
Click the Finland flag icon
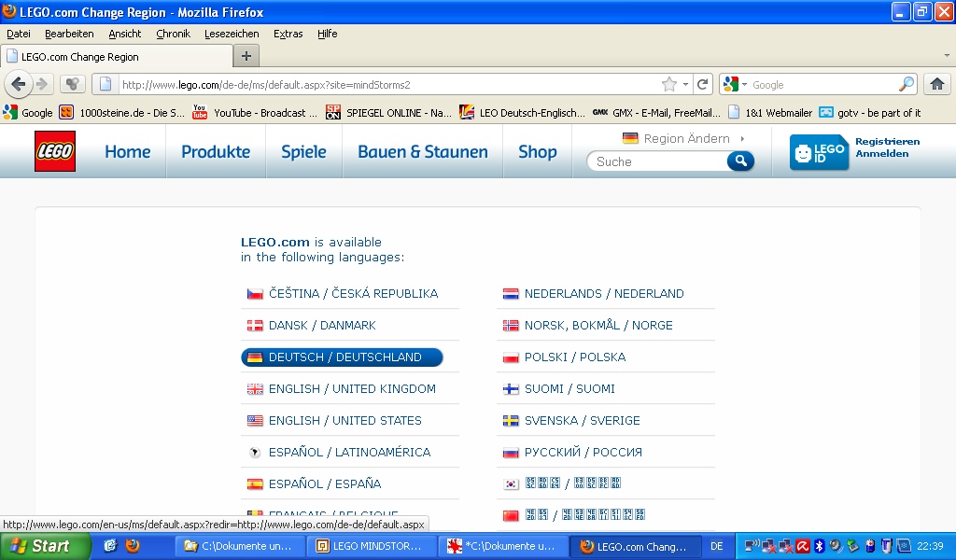511,389
